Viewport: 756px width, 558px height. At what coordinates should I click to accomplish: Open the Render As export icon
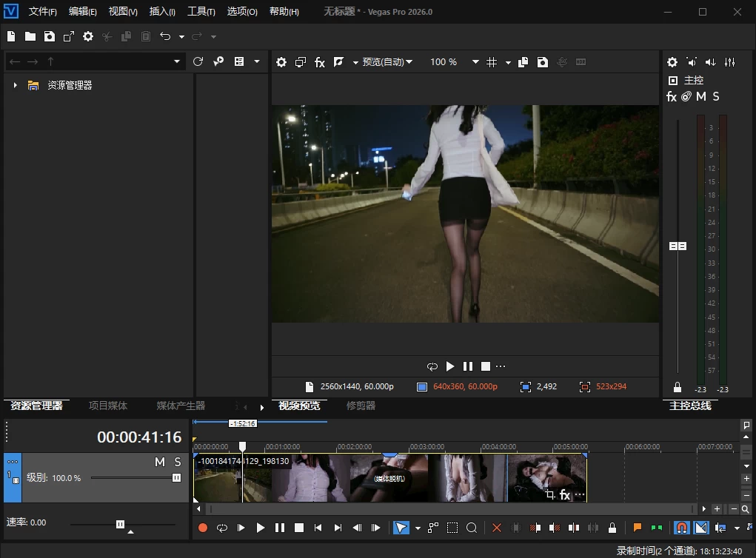point(69,36)
